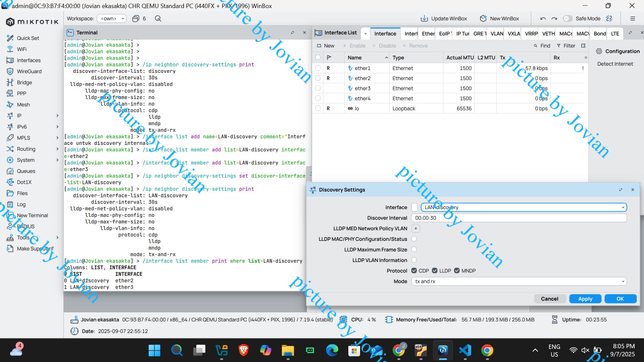
Task: Switch to the VETH tab
Action: (x=548, y=34)
